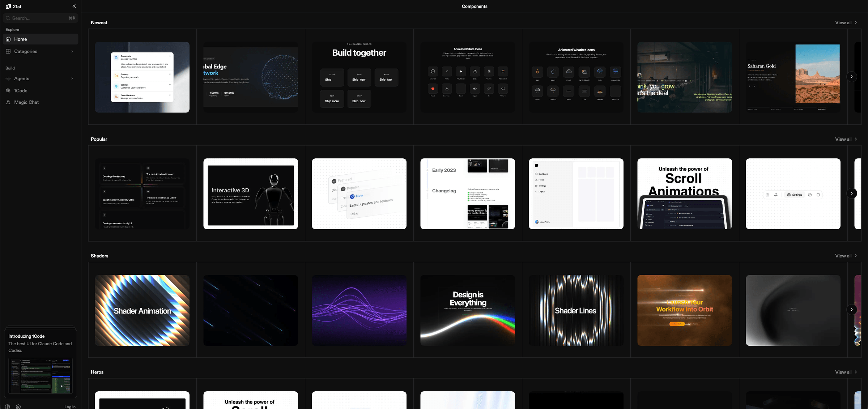The width and height of the screenshot is (868, 409).
Task: Advance the Popular carousel with next arrow
Action: point(852,193)
